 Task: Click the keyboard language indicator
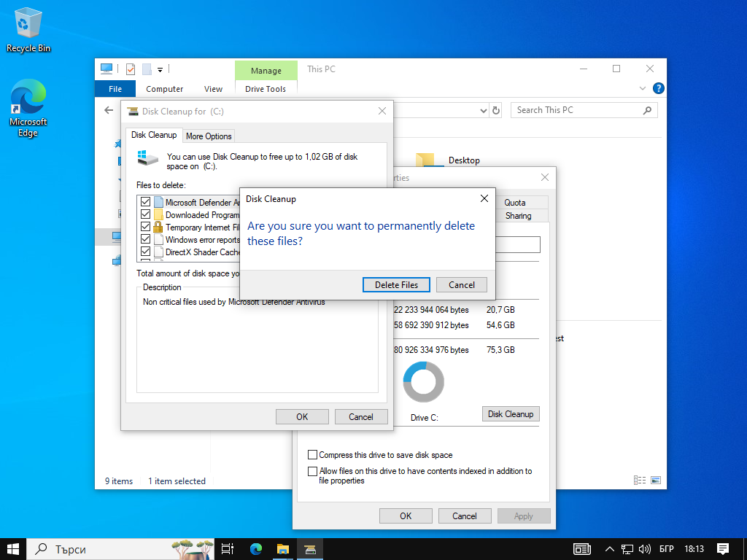point(666,549)
